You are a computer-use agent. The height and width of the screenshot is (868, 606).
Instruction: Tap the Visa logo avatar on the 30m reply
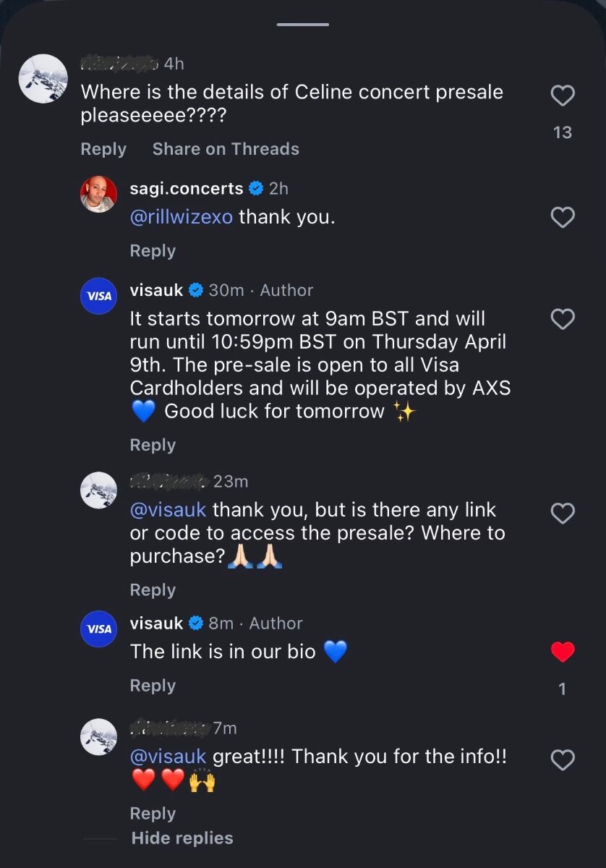[98, 296]
